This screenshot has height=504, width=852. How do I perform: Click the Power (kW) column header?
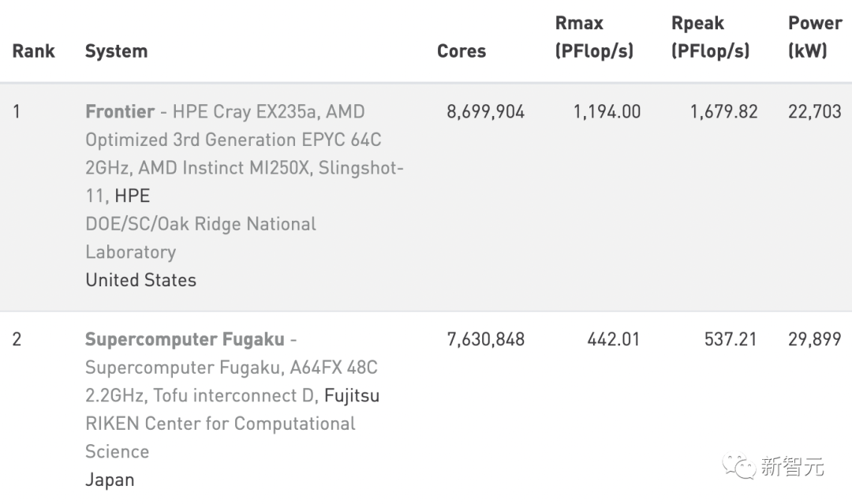pos(814,37)
